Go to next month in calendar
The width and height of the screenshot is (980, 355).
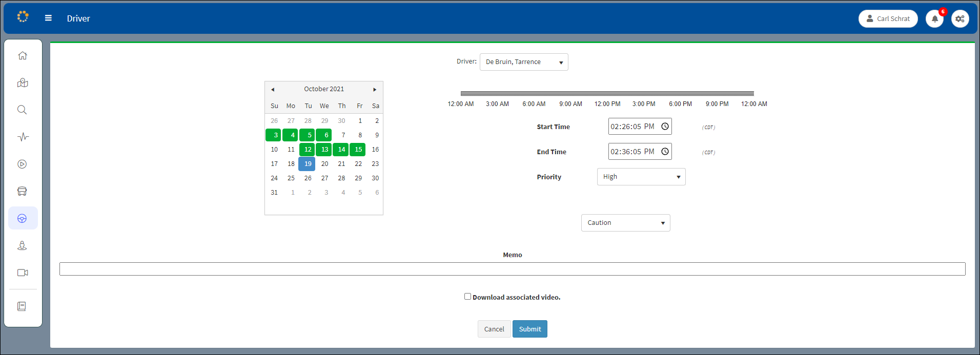pyautogui.click(x=375, y=90)
